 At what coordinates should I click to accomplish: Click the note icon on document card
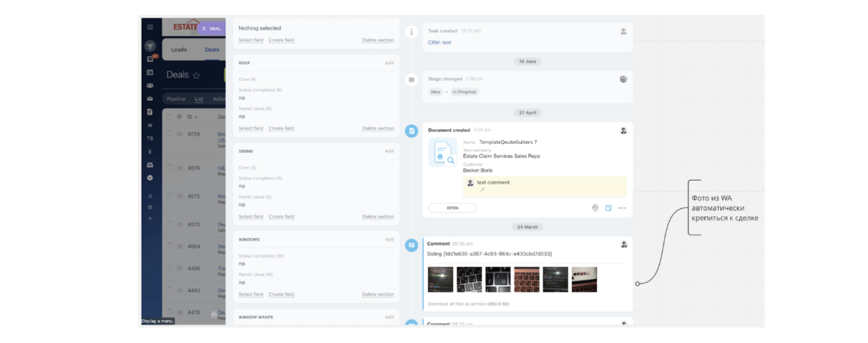tap(608, 208)
